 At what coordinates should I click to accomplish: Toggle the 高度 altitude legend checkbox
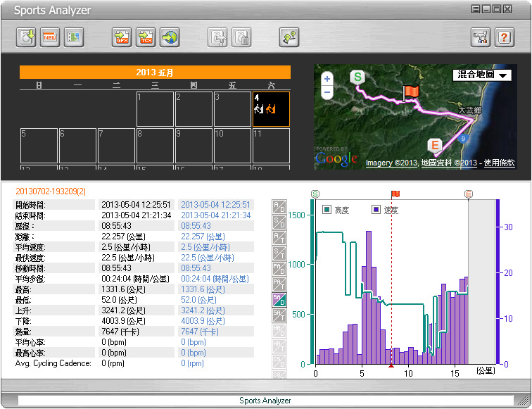click(327, 210)
